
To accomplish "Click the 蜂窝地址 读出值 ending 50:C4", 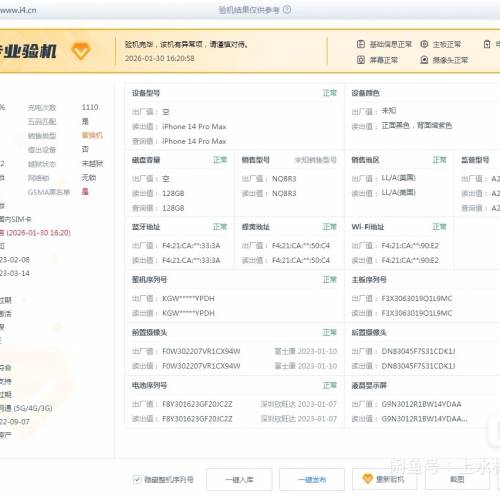I will tap(301, 260).
